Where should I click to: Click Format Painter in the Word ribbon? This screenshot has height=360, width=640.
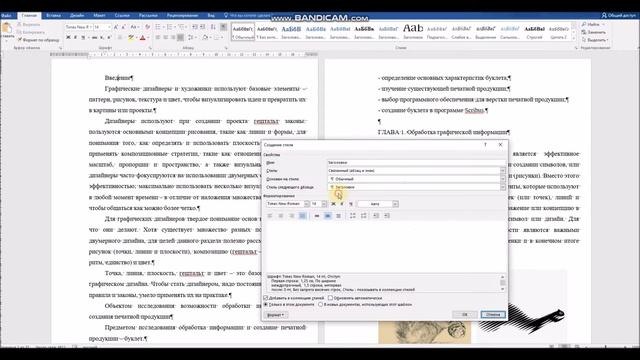(39, 40)
